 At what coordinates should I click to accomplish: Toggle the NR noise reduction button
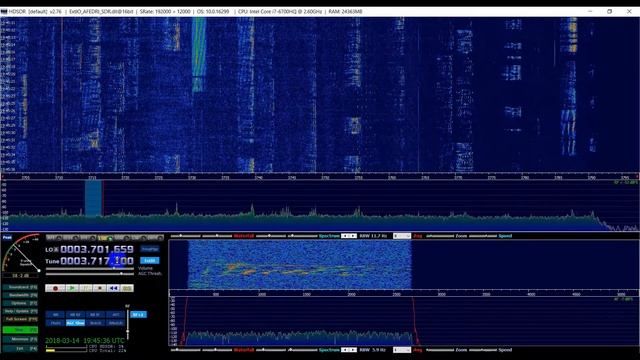(55, 315)
